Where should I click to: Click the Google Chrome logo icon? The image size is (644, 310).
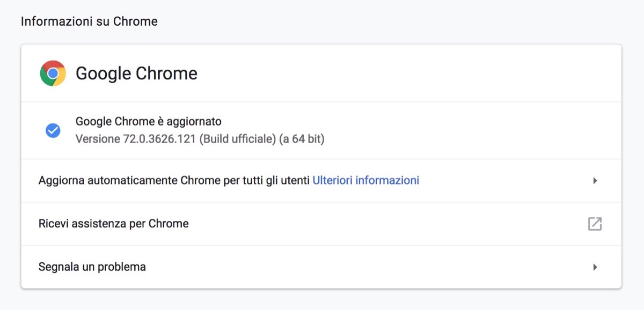pos(53,73)
